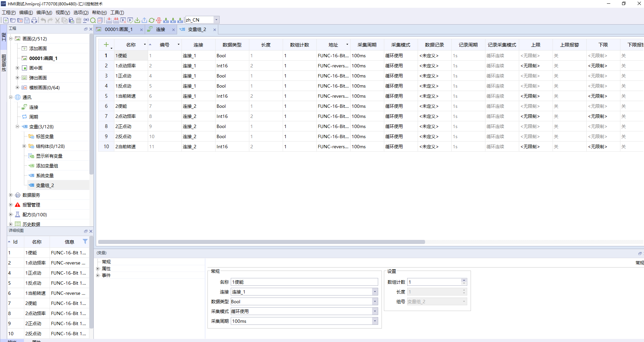Screen dimensions: 644x342
Task: Open the 编辑(E) menu
Action: [x=26, y=12]
